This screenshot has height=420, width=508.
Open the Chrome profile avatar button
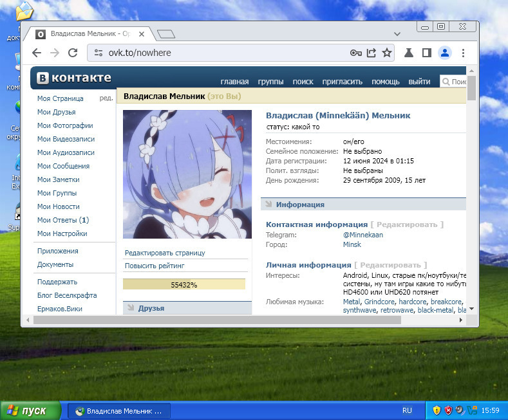(x=445, y=53)
